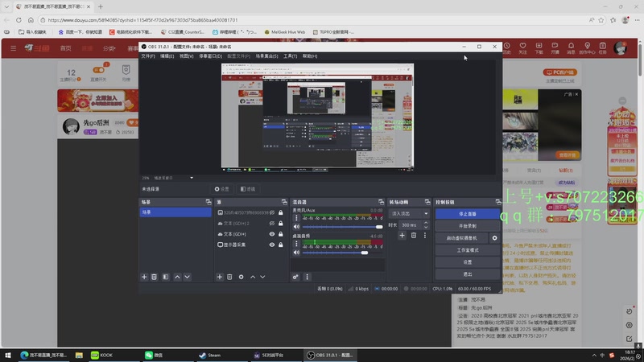Unlock the 文本 (GDI+) source

(x=280, y=234)
